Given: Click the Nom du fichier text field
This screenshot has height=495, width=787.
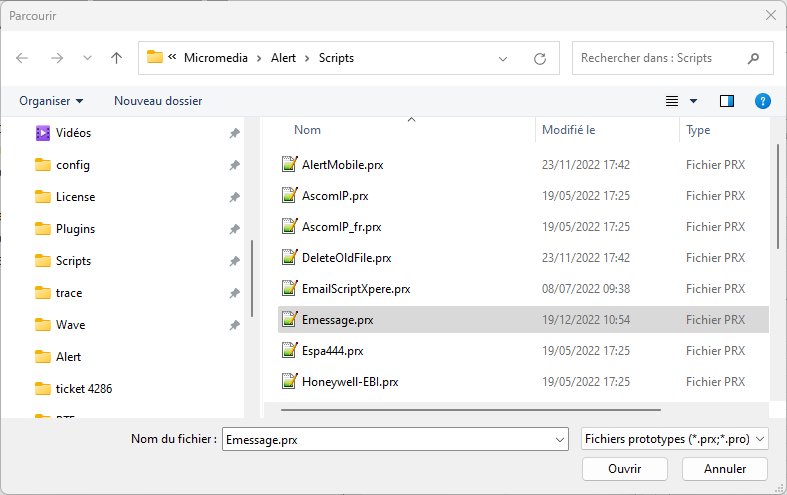Looking at the screenshot, I should (388, 439).
